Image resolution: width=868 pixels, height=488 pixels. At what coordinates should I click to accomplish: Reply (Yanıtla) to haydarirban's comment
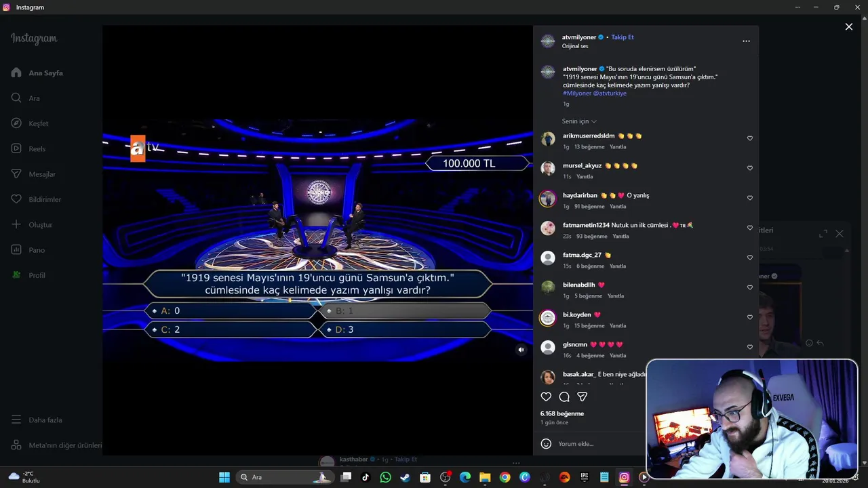click(x=618, y=207)
